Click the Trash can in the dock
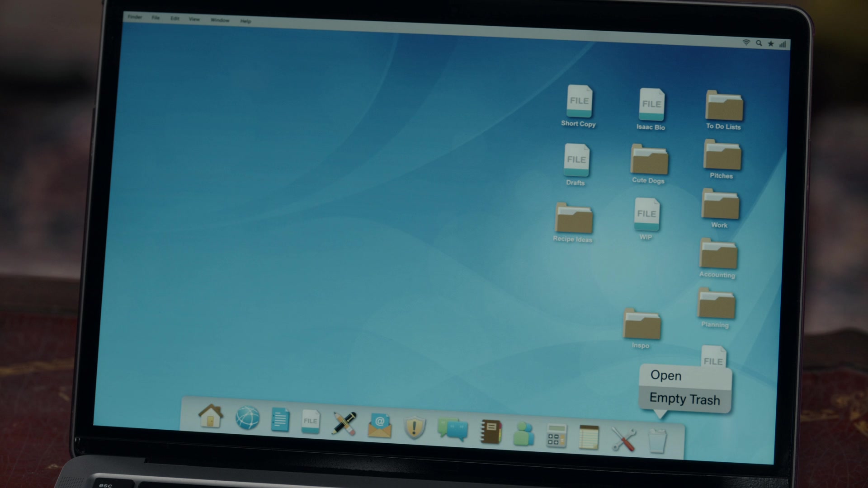This screenshot has width=868, height=488. pyautogui.click(x=657, y=441)
